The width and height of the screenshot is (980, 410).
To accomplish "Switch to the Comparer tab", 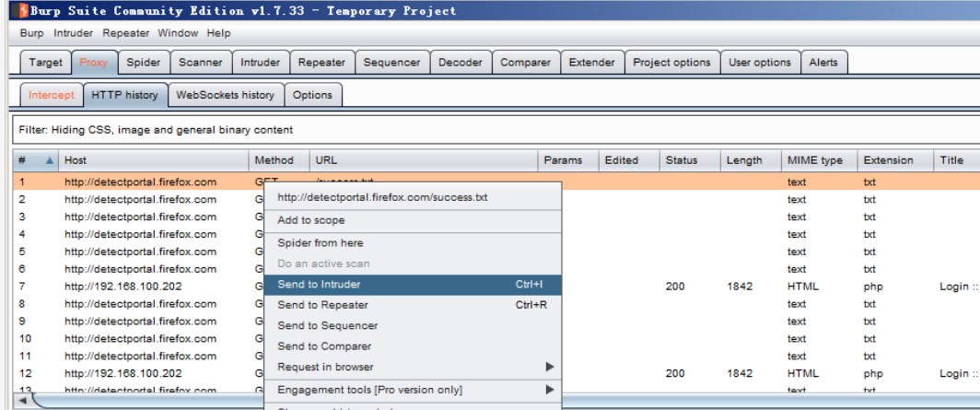I will pos(526,63).
